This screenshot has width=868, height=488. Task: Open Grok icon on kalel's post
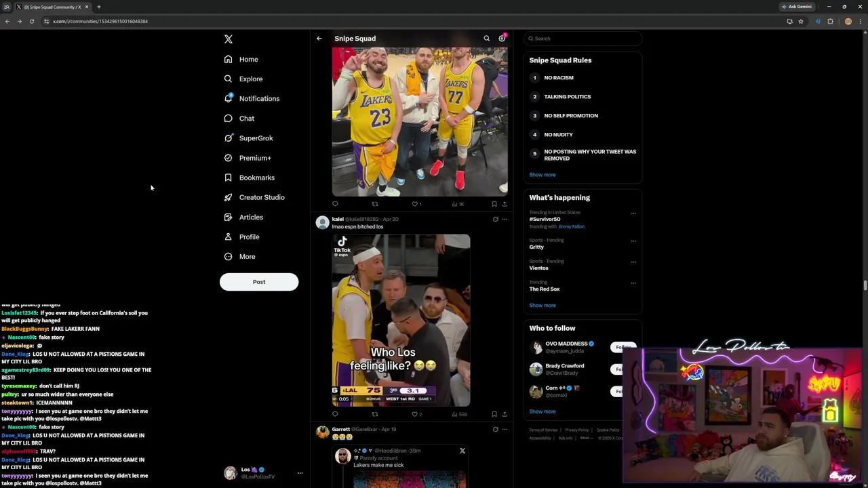click(x=495, y=219)
